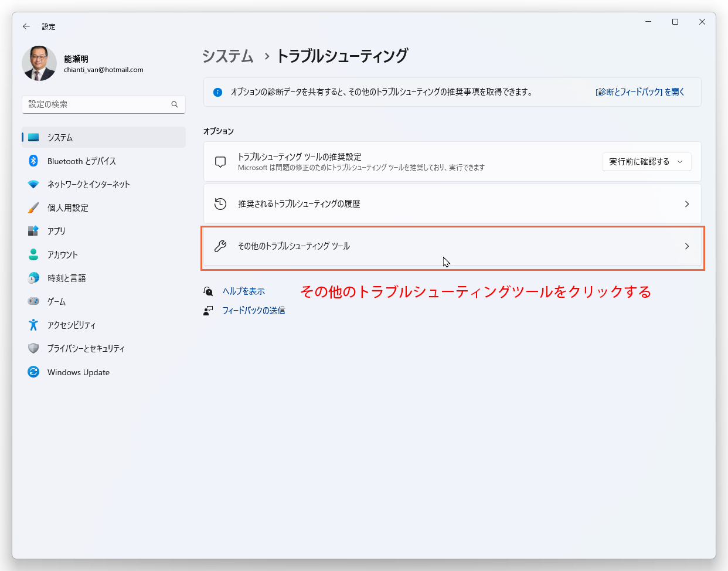728x571 pixels.
Task: Maximize the Settings window
Action: point(675,22)
